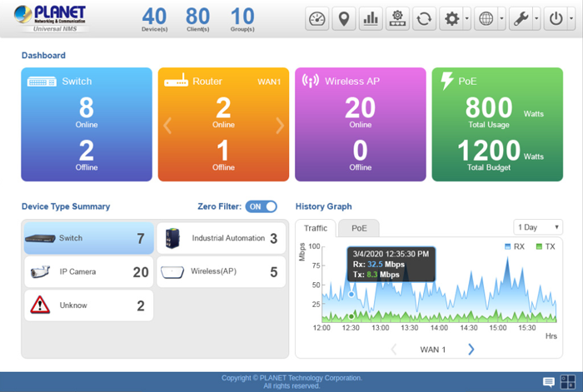Toggle the RX legend color box
The image size is (583, 392).
click(508, 246)
